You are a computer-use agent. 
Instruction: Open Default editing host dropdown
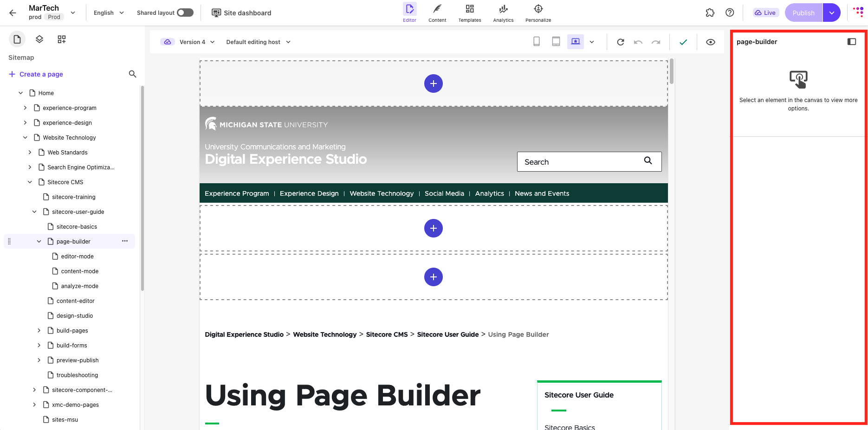tap(258, 42)
